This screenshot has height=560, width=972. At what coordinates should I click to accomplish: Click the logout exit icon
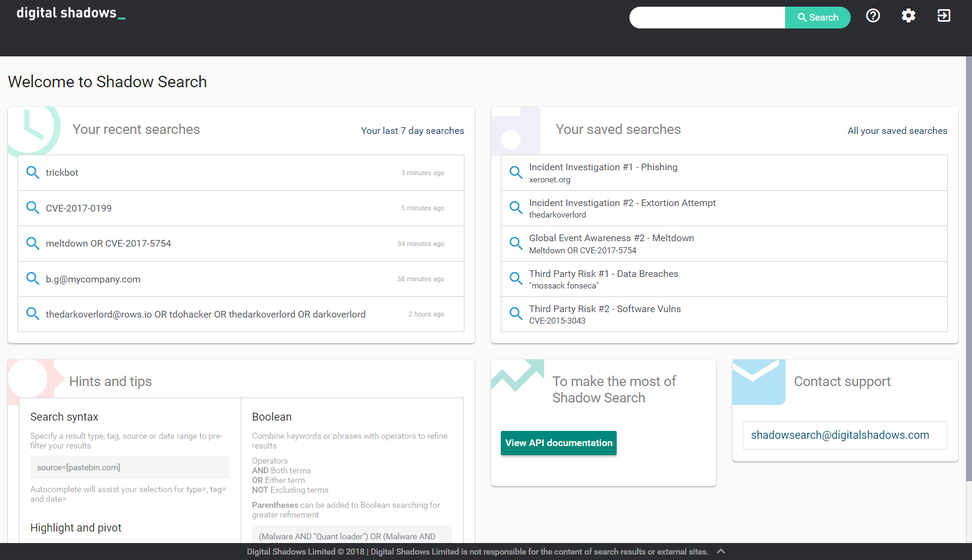[944, 16]
